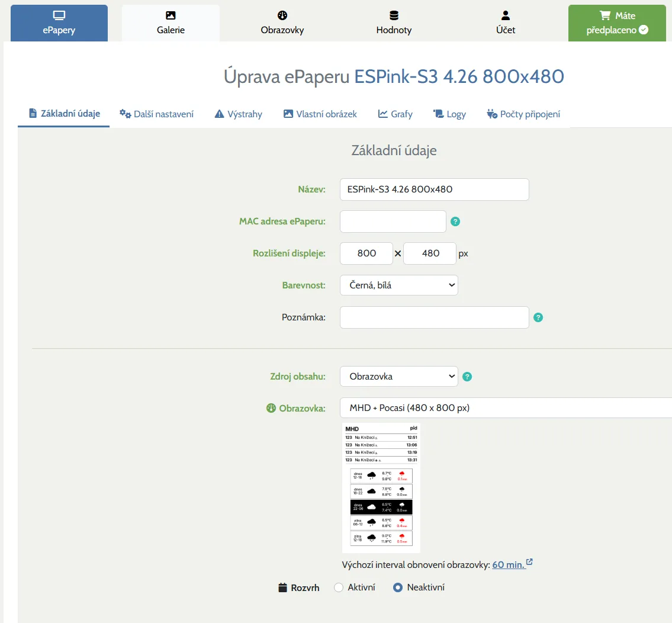This screenshot has width=672, height=623.
Task: Click the external link icon after 60 min.
Action: (x=529, y=562)
